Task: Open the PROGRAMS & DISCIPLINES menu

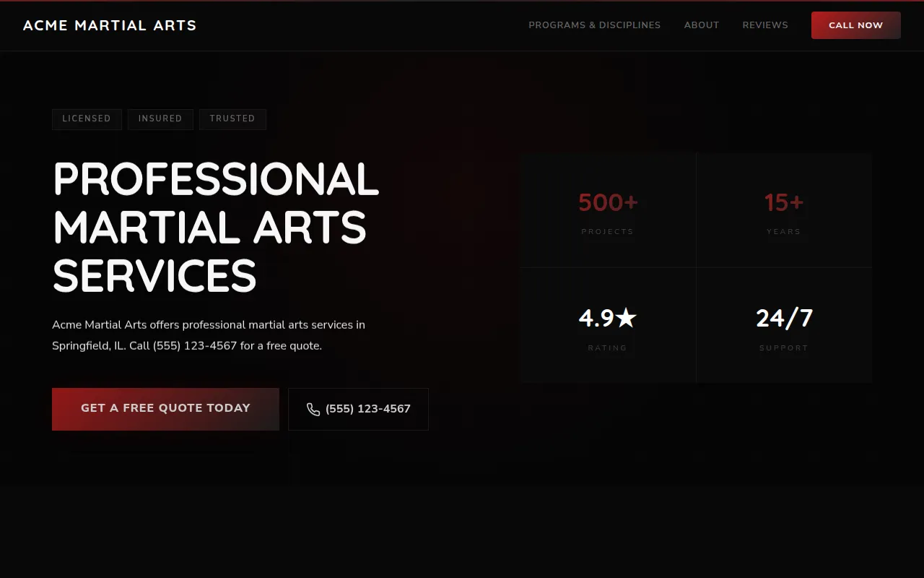Action: point(595,25)
